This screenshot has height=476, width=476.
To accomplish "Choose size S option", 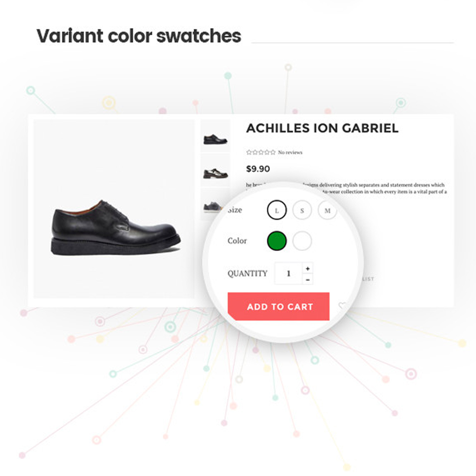I will (x=302, y=210).
